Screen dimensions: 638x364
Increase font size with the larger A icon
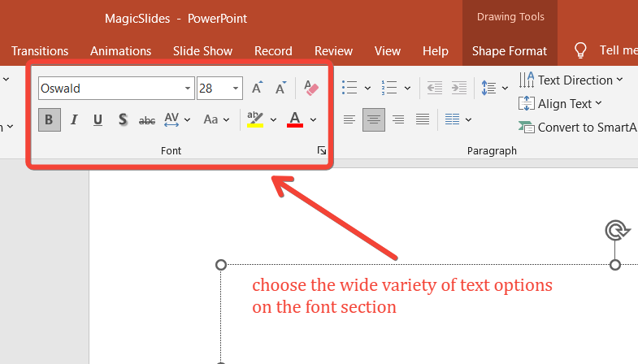(257, 88)
